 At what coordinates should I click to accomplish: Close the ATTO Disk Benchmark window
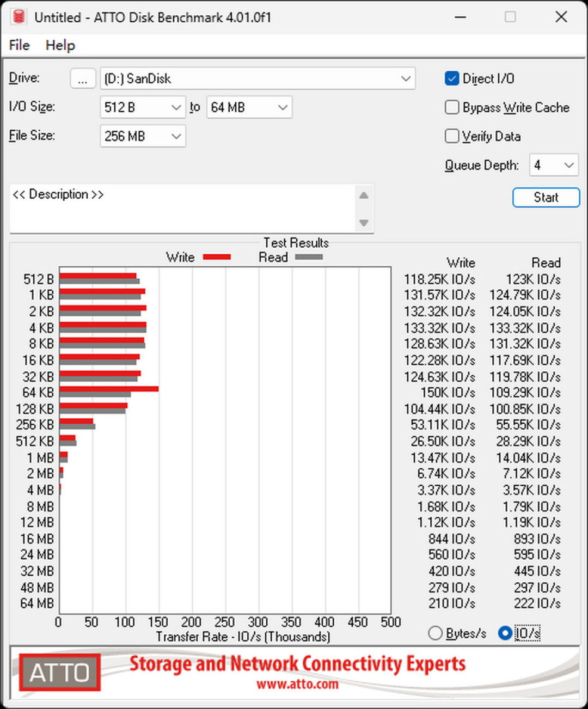click(x=561, y=17)
